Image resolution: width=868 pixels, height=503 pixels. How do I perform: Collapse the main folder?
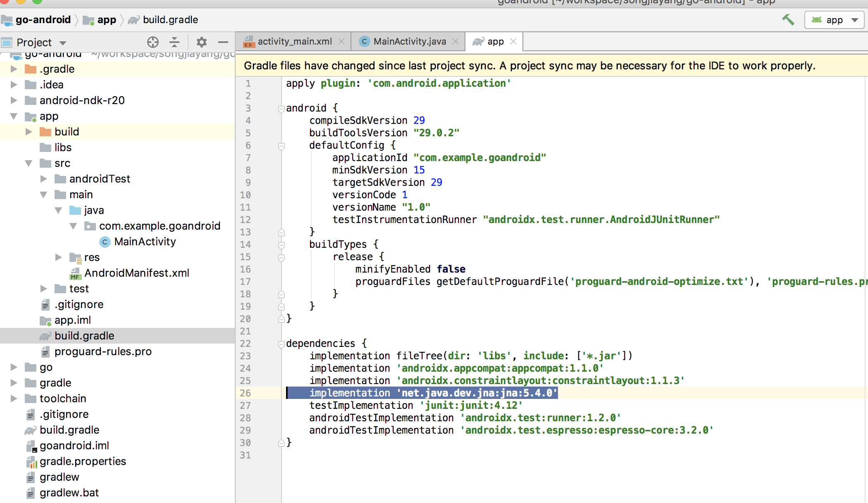[44, 195]
